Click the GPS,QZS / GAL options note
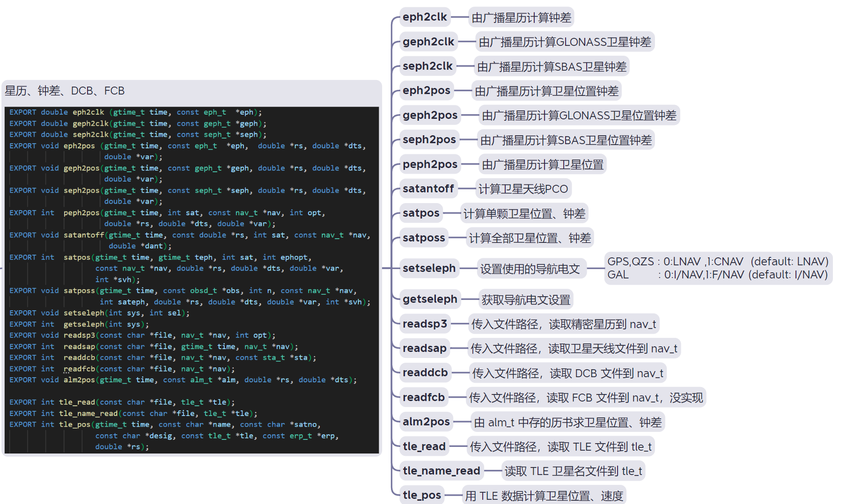Image resolution: width=854 pixels, height=504 pixels. pos(718,268)
